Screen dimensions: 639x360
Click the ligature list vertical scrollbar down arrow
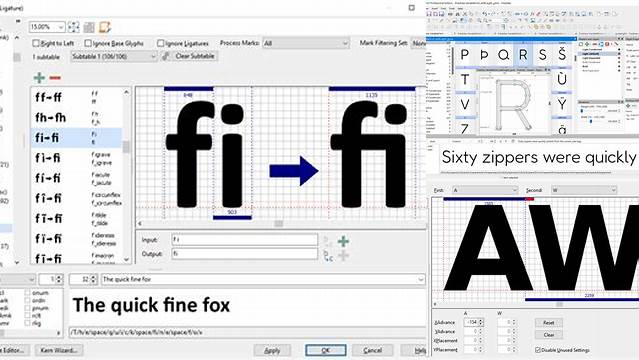point(126,259)
